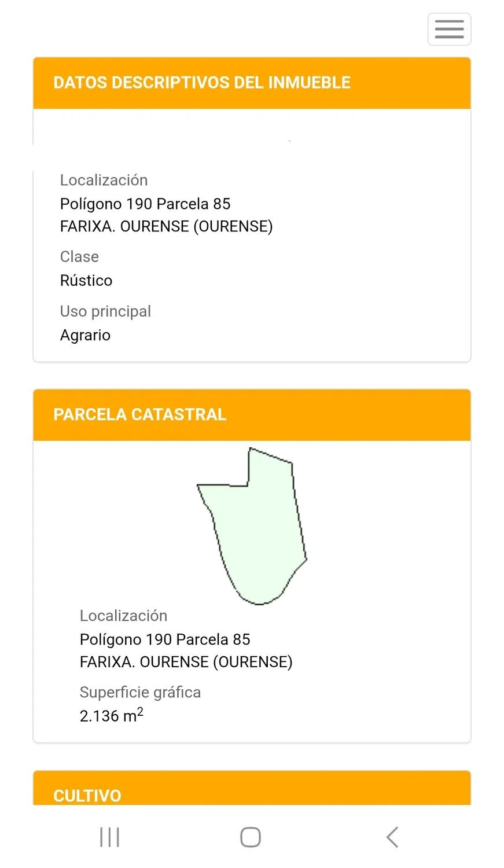Select the Datos Descriptivos del Inmueble header
The height and width of the screenshot is (868, 504).
(202, 83)
